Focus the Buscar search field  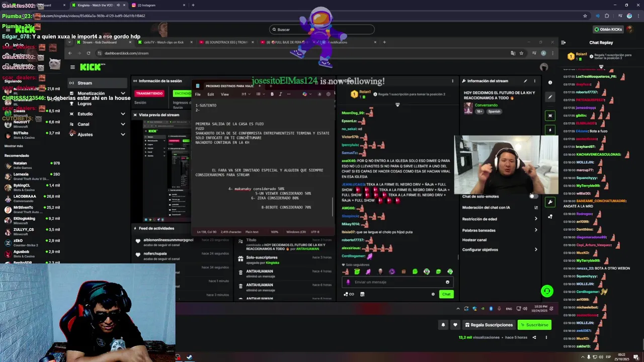click(x=322, y=30)
